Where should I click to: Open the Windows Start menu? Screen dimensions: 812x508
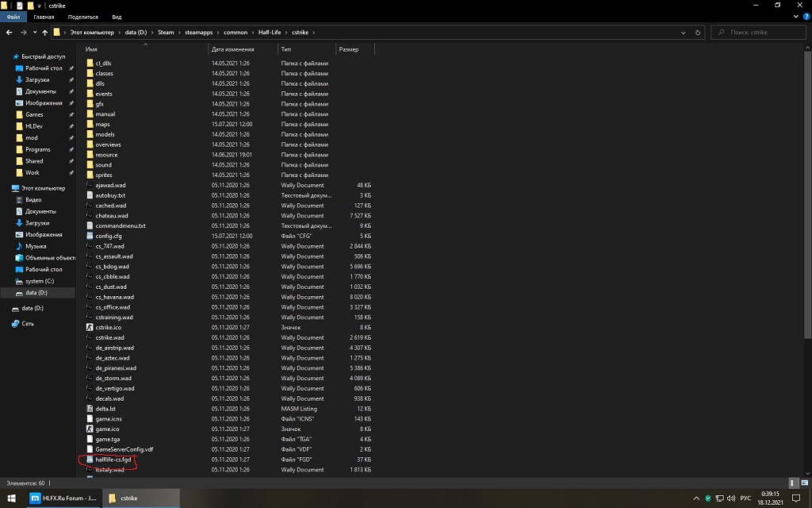pos(12,498)
